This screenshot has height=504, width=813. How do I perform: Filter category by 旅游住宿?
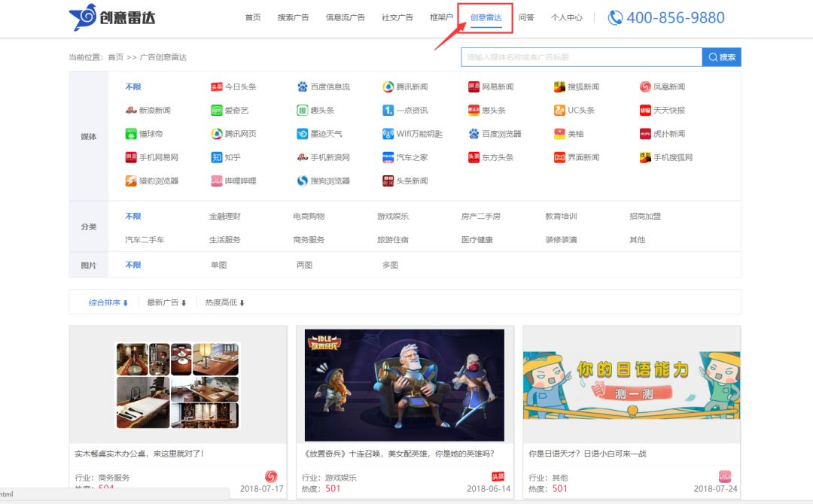click(x=393, y=240)
